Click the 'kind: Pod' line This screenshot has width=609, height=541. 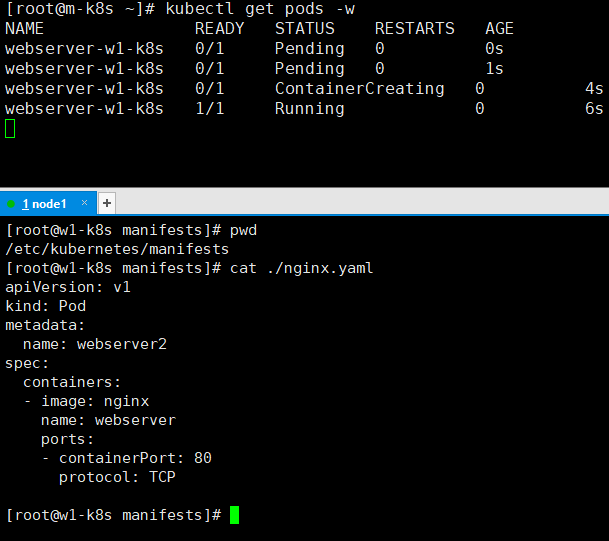(45, 306)
